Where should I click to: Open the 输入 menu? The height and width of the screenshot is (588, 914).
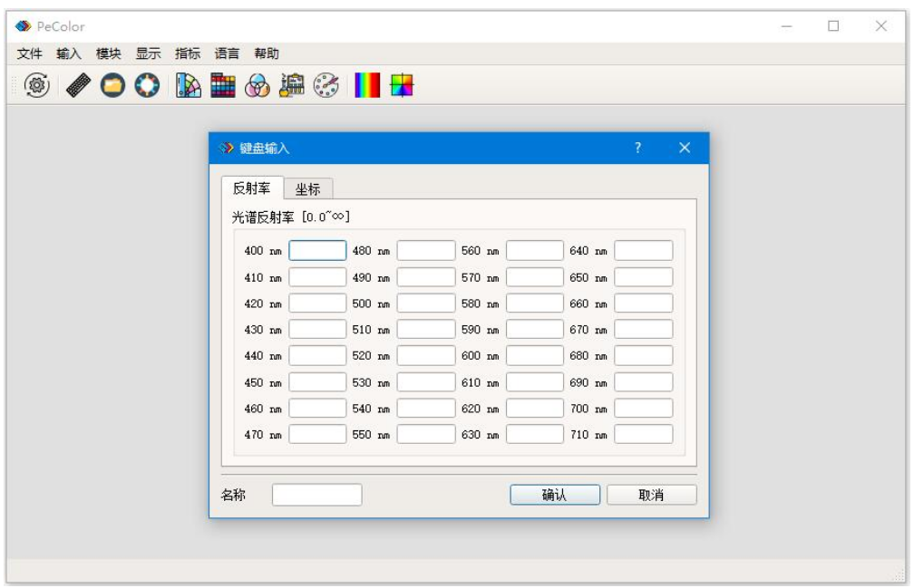69,53
